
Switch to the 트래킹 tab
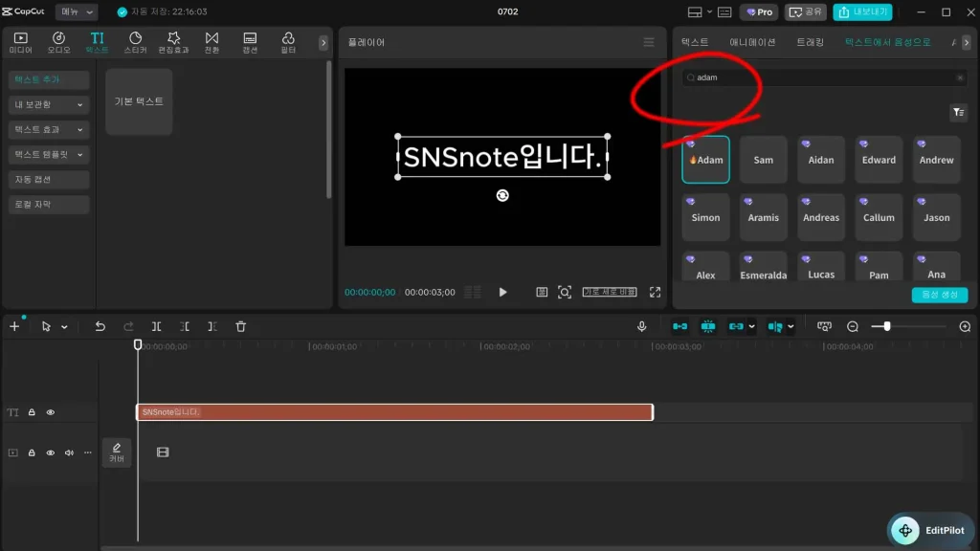click(810, 42)
